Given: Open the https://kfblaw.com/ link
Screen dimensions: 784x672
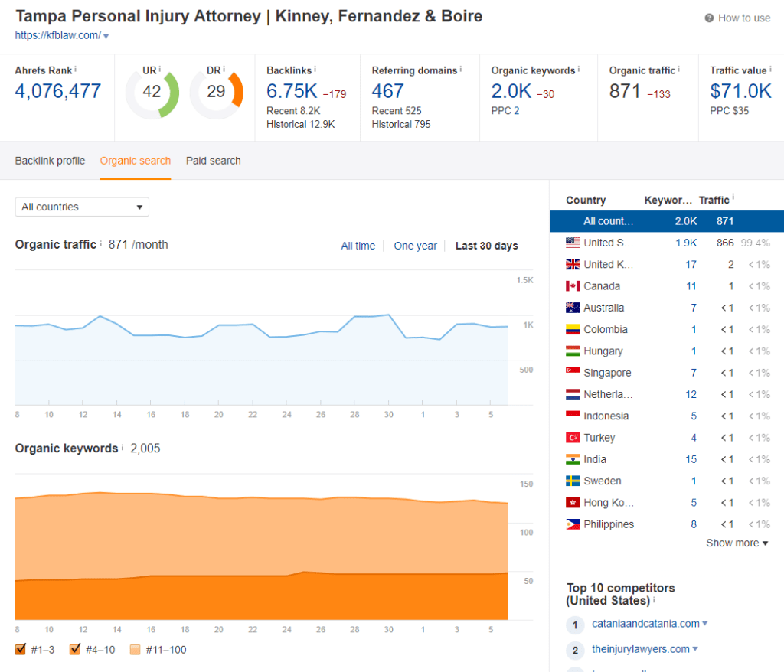Looking at the screenshot, I should pyautogui.click(x=58, y=35).
